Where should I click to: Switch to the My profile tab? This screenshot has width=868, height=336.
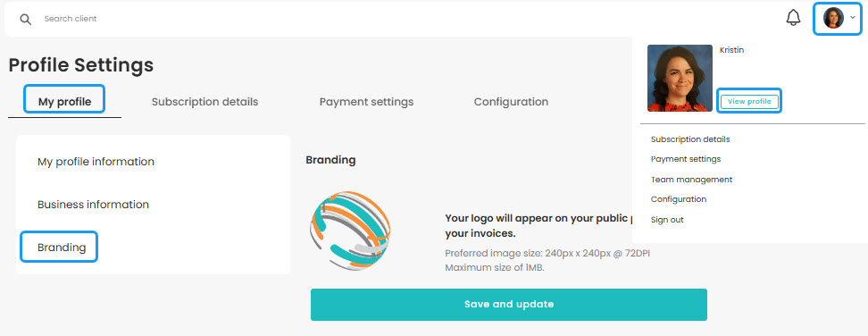64,102
